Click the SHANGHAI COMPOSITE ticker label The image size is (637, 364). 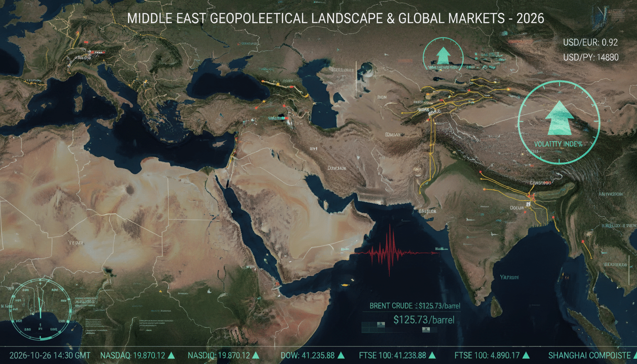coord(590,355)
